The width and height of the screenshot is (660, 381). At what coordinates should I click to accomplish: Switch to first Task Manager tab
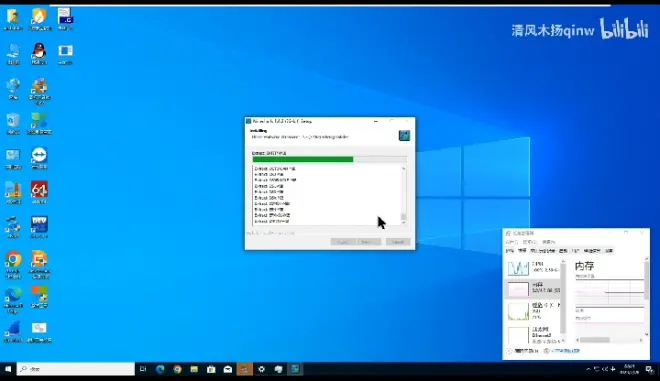click(510, 251)
